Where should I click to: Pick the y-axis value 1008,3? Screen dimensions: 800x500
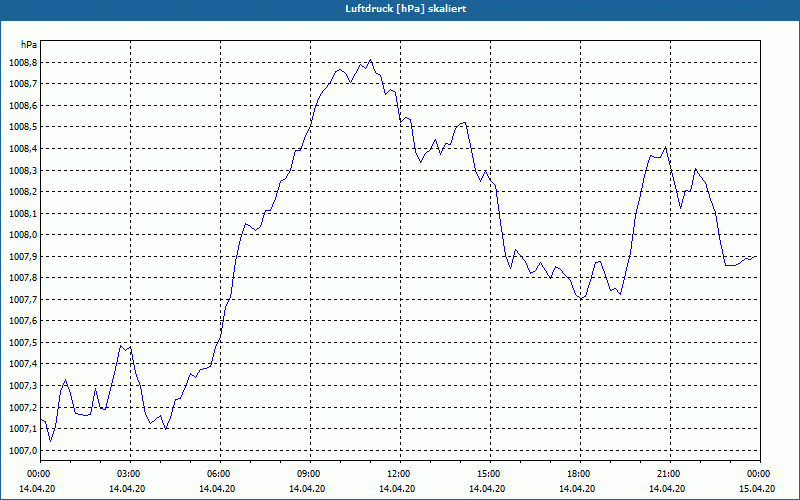[22, 170]
